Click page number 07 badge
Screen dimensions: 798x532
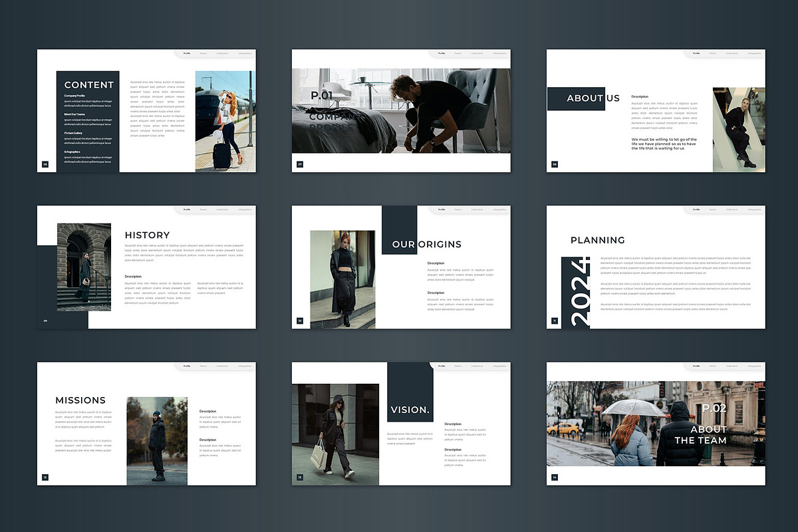300,164
